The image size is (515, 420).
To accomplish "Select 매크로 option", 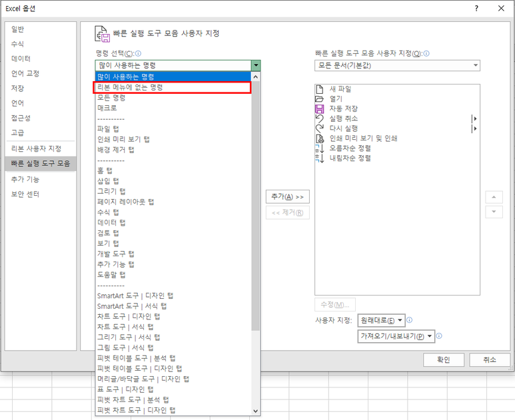I will [x=173, y=108].
